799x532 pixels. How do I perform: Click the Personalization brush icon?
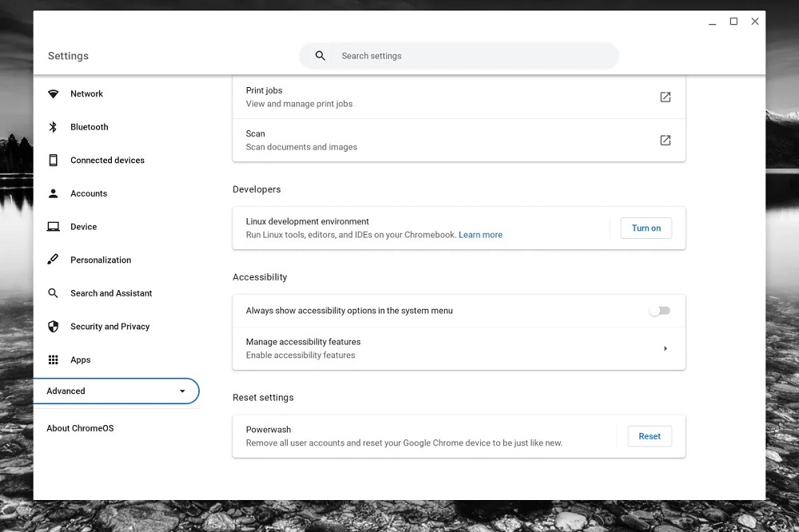54,260
